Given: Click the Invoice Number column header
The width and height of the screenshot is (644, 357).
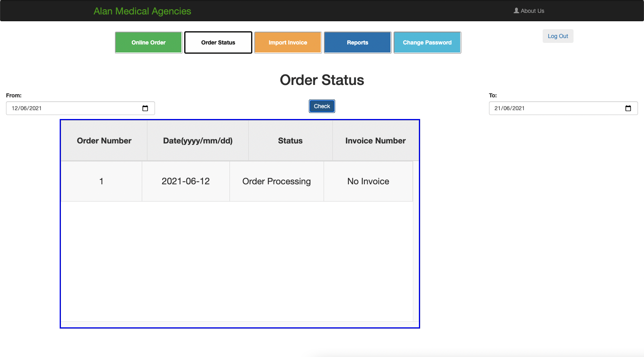Looking at the screenshot, I should [x=376, y=141].
